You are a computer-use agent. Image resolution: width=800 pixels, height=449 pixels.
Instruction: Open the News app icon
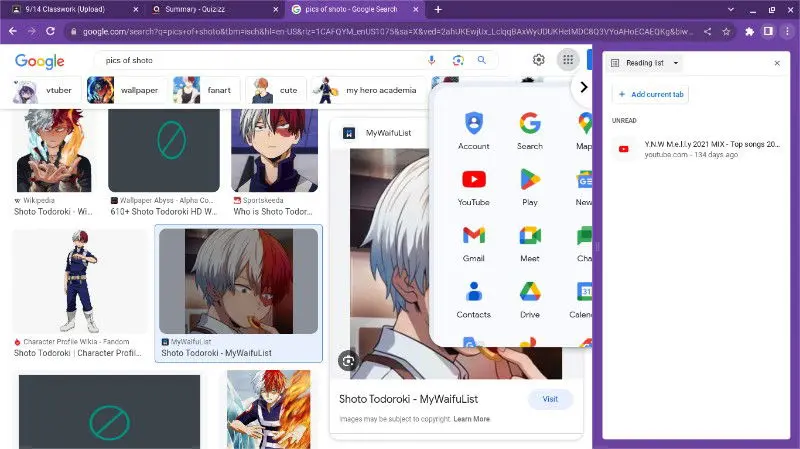(583, 187)
